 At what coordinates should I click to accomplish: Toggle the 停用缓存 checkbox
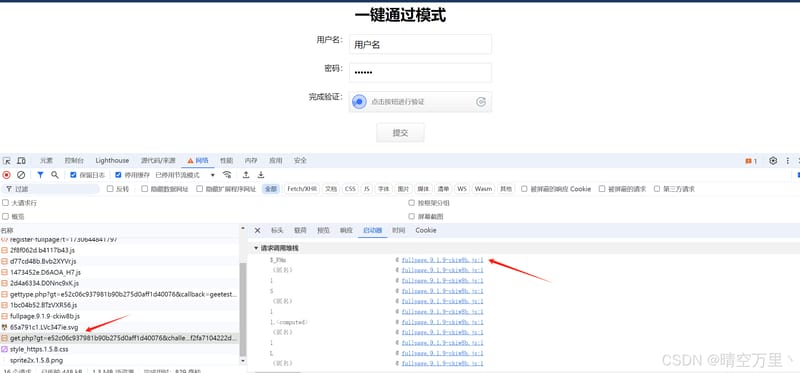tap(118, 175)
